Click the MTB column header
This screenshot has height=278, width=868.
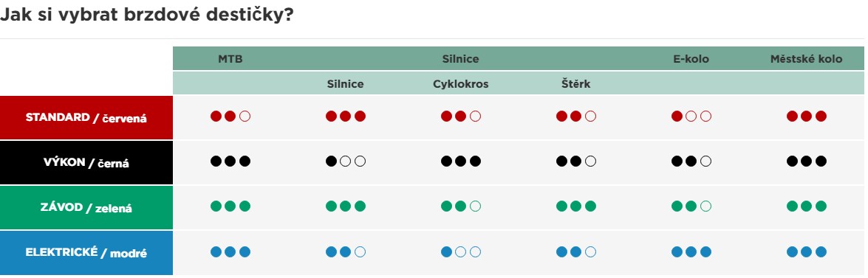pyautogui.click(x=230, y=58)
